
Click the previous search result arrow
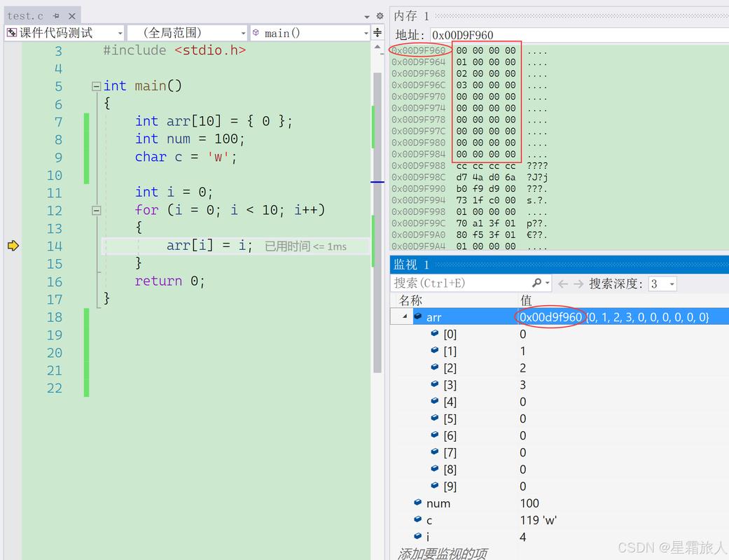(x=564, y=283)
